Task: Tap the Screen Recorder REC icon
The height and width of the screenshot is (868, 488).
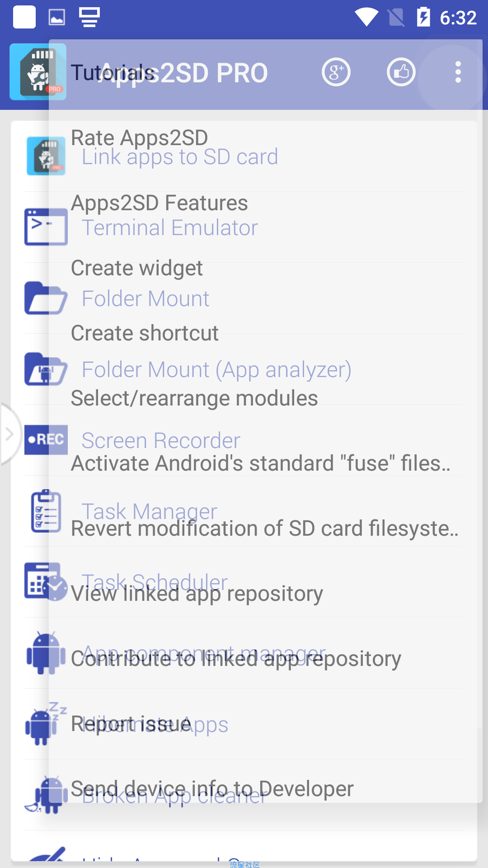Action: pyautogui.click(x=46, y=439)
